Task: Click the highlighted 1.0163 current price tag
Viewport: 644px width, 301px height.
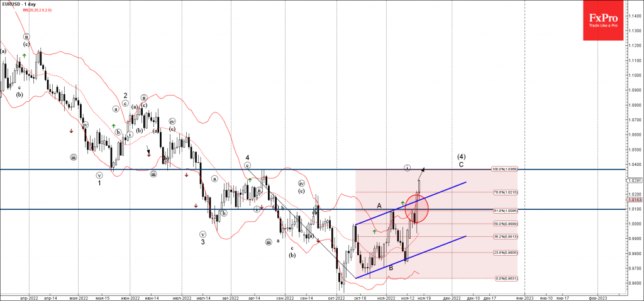Action: 634,199
